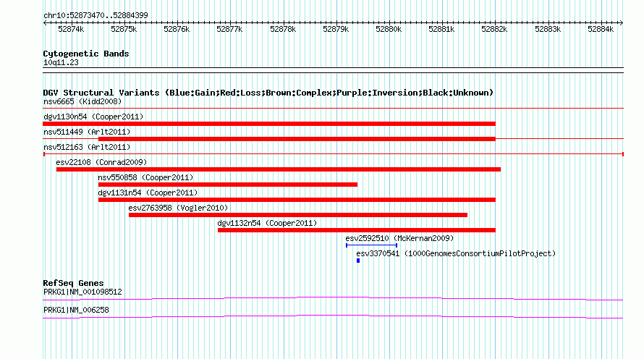Select variant label nsv550858 (Cooper2011)
This screenshot has height=359, width=644.
point(145,177)
